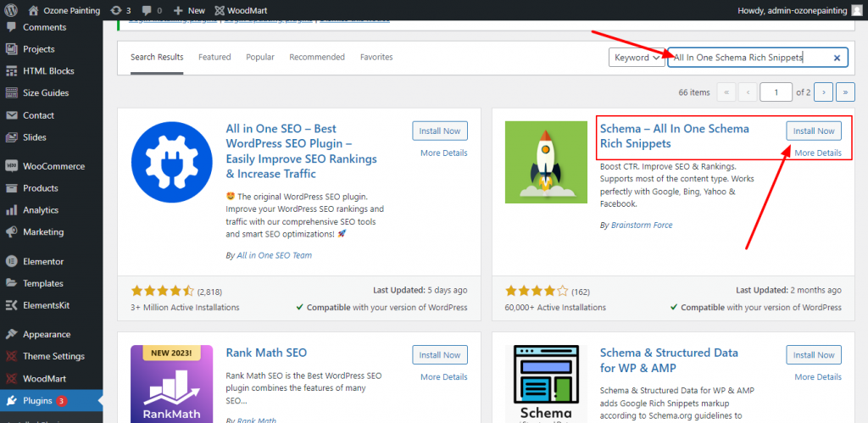Viewport: 868px width, 423px height.
Task: Open WoodMart in the top admin bar
Action: (x=242, y=10)
